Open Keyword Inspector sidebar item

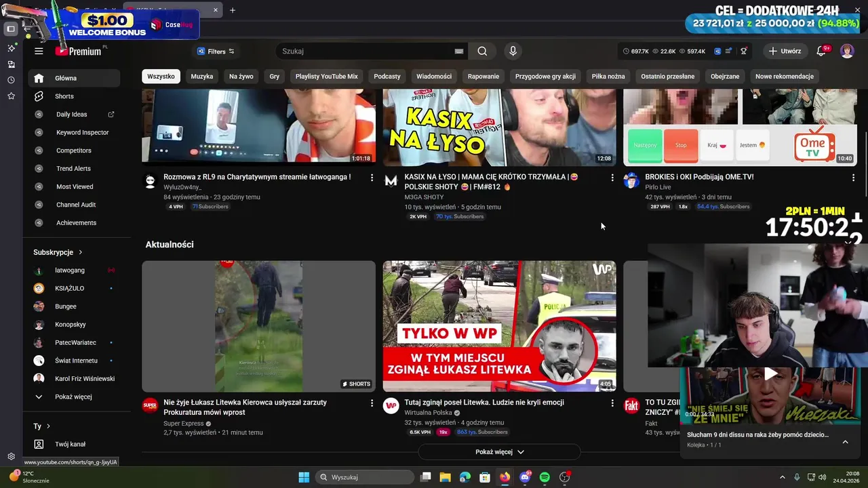click(x=75, y=132)
